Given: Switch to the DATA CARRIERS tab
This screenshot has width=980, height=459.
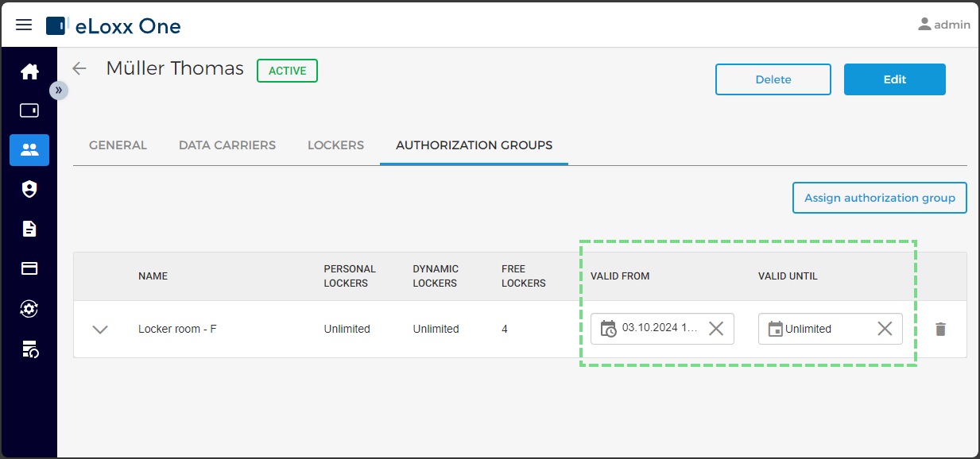Looking at the screenshot, I should 227,145.
